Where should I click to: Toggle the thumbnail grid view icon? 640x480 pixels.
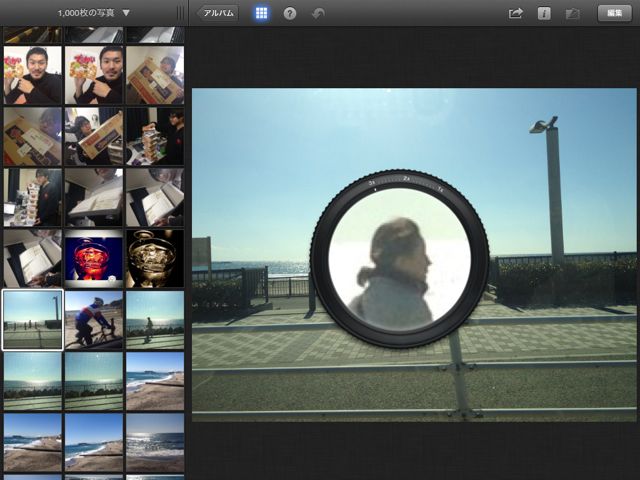[x=261, y=13]
